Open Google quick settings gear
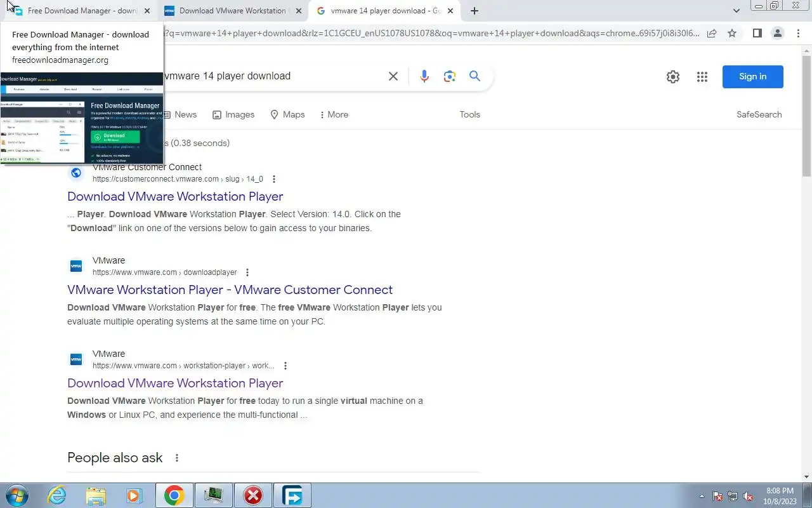 (x=673, y=77)
